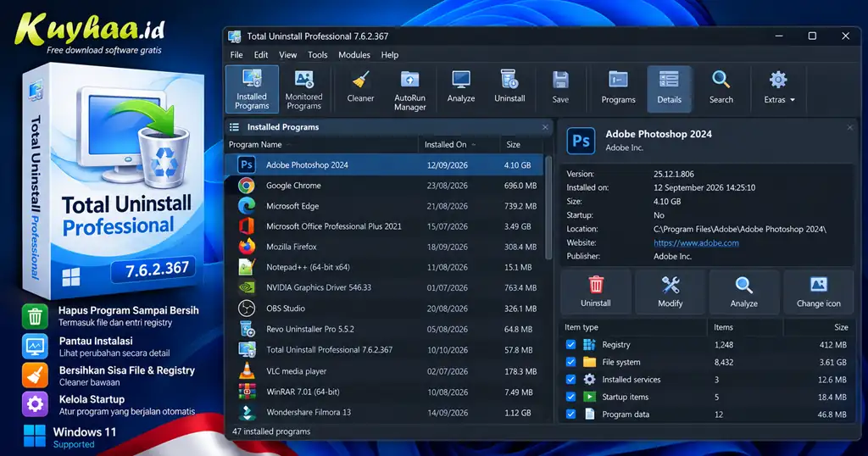Sort by the Installed On column
Screen dimensions: 868x456
click(459, 144)
